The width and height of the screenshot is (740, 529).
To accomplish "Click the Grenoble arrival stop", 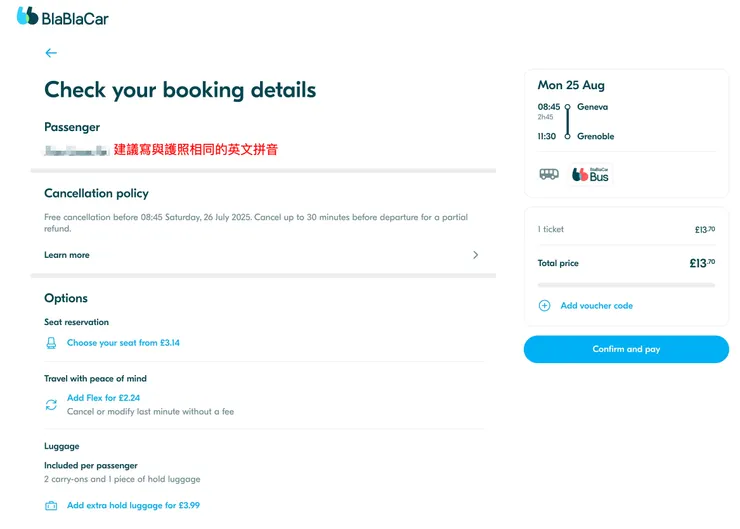I will [x=595, y=136].
